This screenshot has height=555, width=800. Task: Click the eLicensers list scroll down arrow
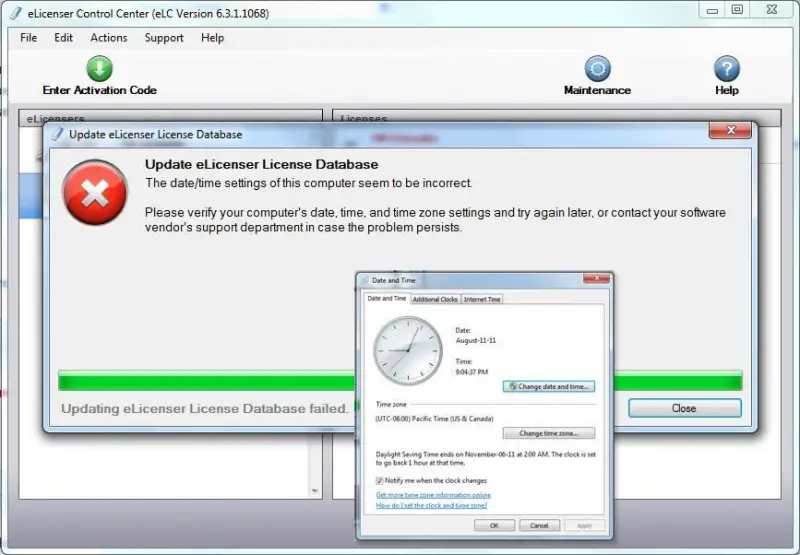315,491
